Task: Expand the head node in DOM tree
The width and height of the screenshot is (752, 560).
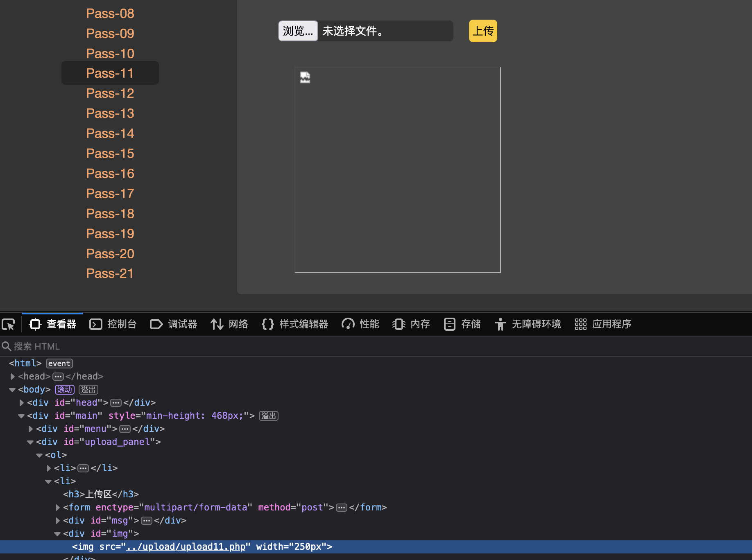Action: [x=12, y=377]
